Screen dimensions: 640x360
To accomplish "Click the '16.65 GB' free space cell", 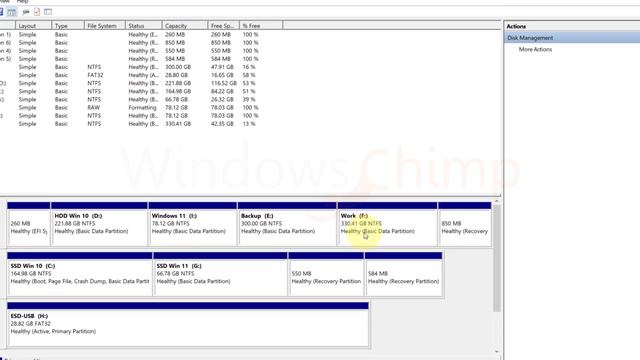I will click(222, 75).
